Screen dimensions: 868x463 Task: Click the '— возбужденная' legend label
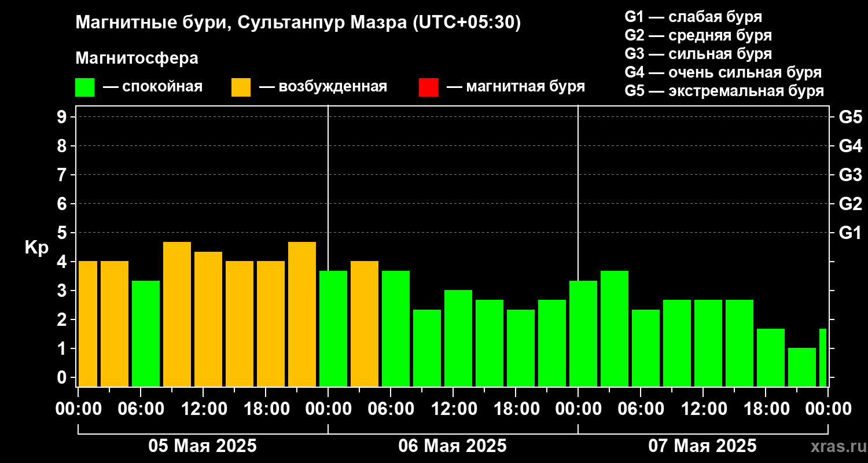point(323,87)
